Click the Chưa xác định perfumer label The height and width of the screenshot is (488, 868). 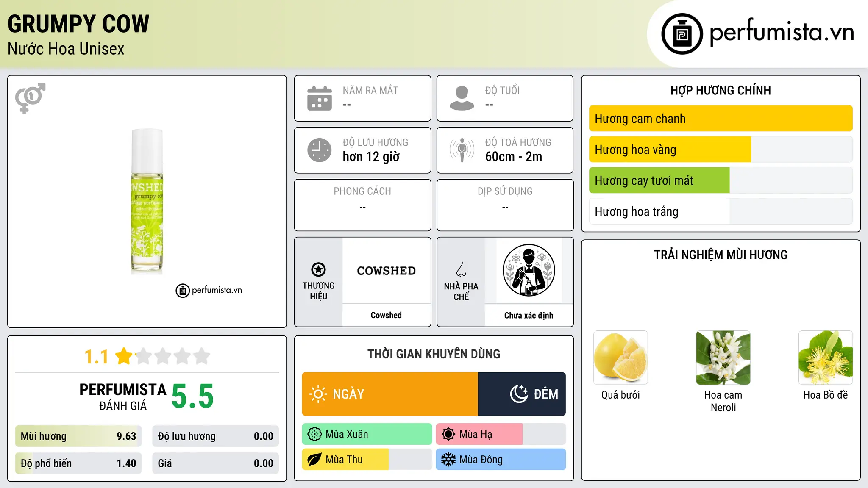(x=529, y=315)
